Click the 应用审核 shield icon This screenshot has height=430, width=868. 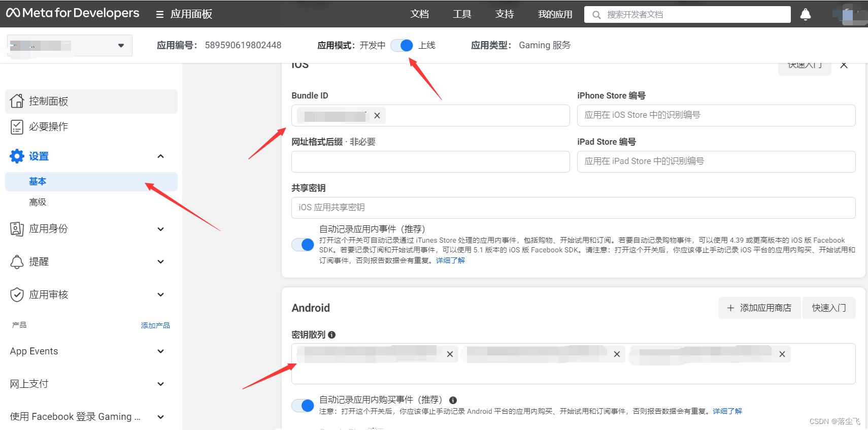point(17,294)
